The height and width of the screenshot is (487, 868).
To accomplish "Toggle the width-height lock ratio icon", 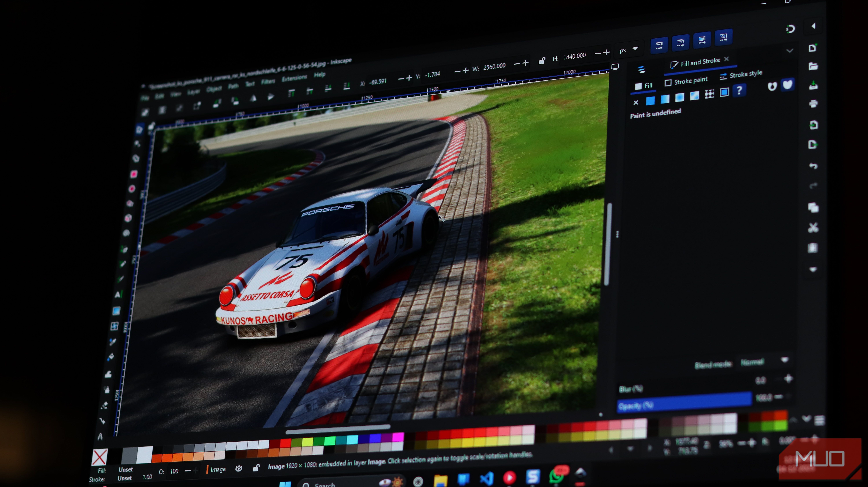I will pyautogui.click(x=541, y=61).
